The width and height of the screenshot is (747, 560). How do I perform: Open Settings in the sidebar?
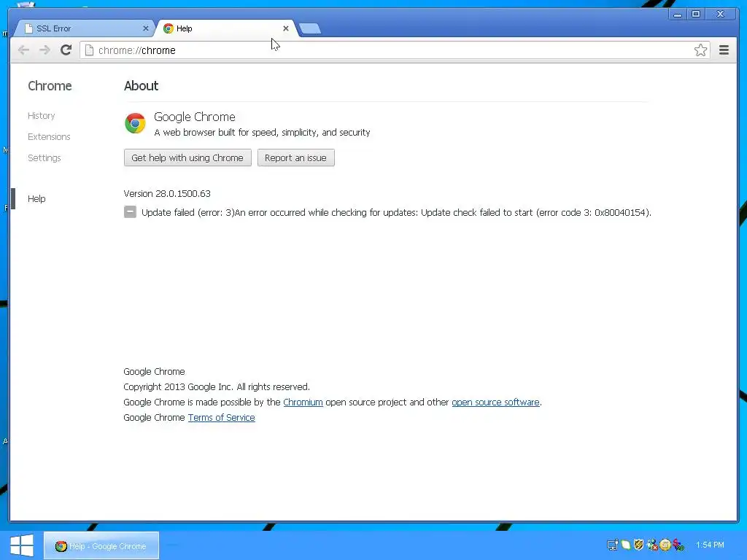pos(44,157)
